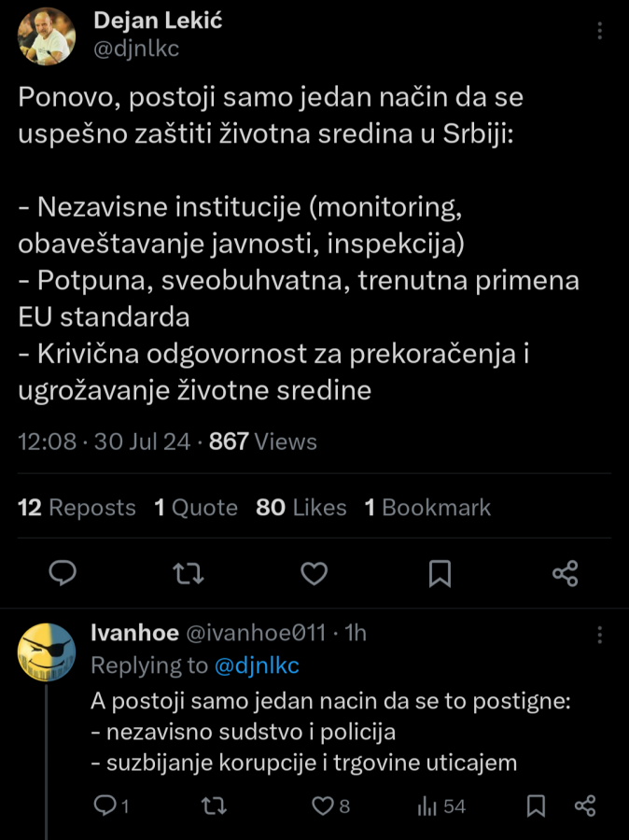Reply to Ivanhoe's comment
Screen dimensions: 629x840
tap(105, 805)
